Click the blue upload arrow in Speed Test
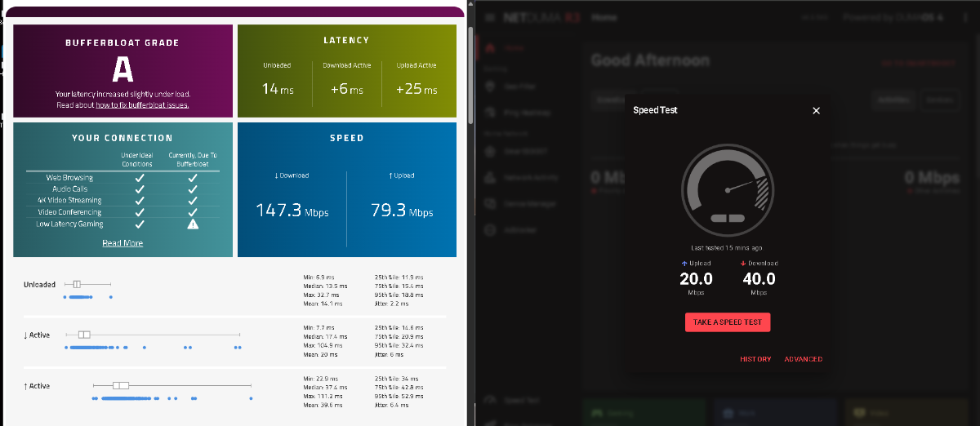980x426 pixels. [684, 264]
